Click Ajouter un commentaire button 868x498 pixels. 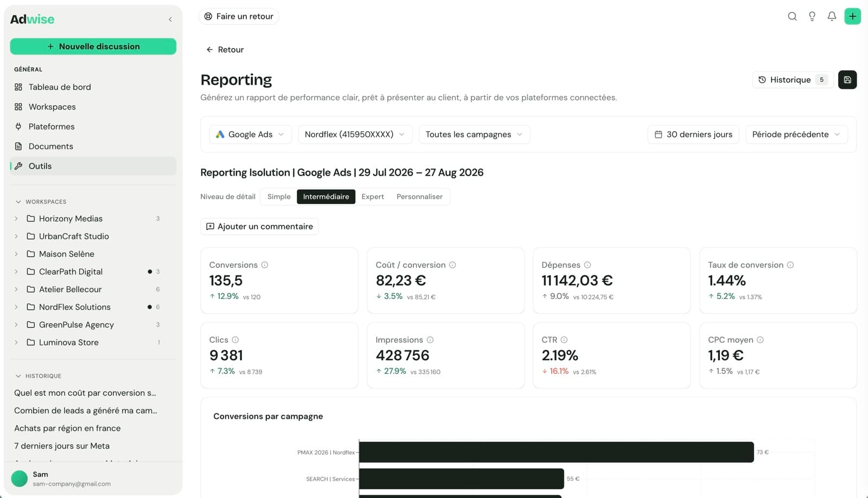click(x=259, y=226)
